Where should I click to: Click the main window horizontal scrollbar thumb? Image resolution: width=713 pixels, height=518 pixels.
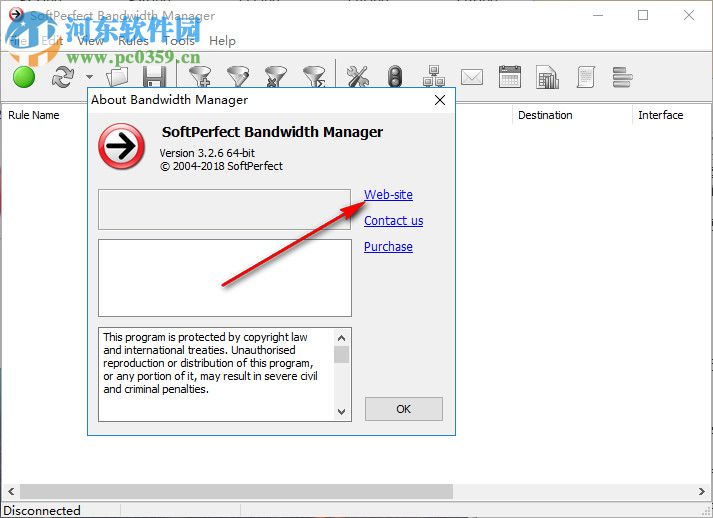pyautogui.click(x=236, y=492)
